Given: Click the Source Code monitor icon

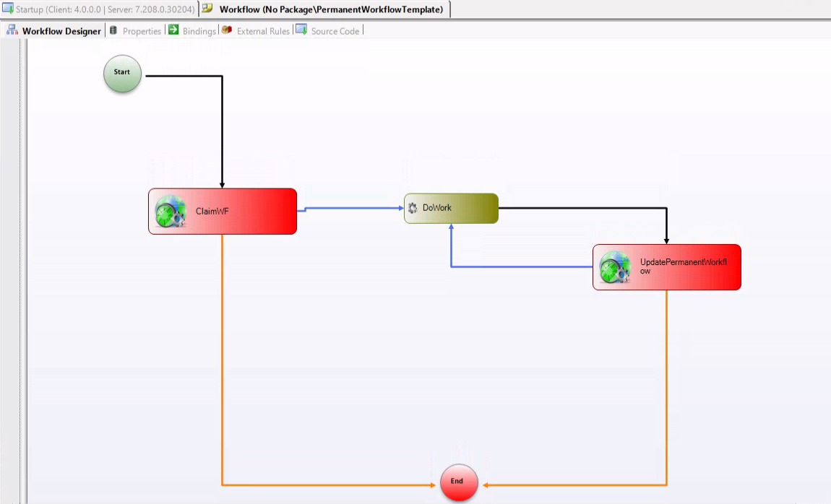Looking at the screenshot, I should 301,30.
